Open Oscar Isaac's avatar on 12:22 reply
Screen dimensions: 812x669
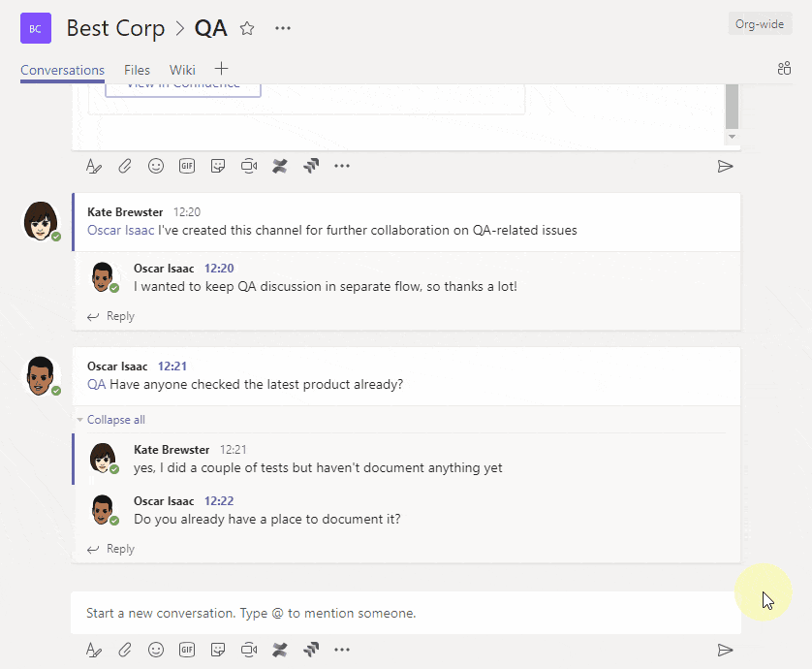(103, 510)
